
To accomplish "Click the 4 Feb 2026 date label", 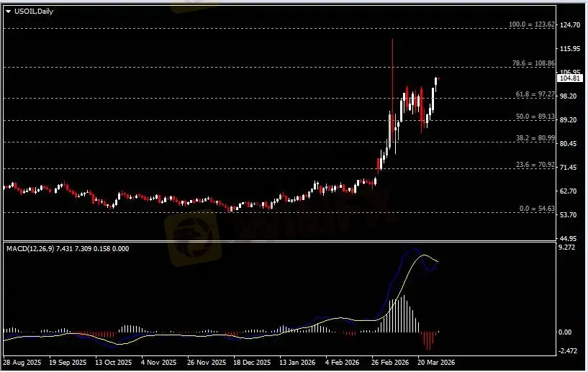I will pos(343,363).
